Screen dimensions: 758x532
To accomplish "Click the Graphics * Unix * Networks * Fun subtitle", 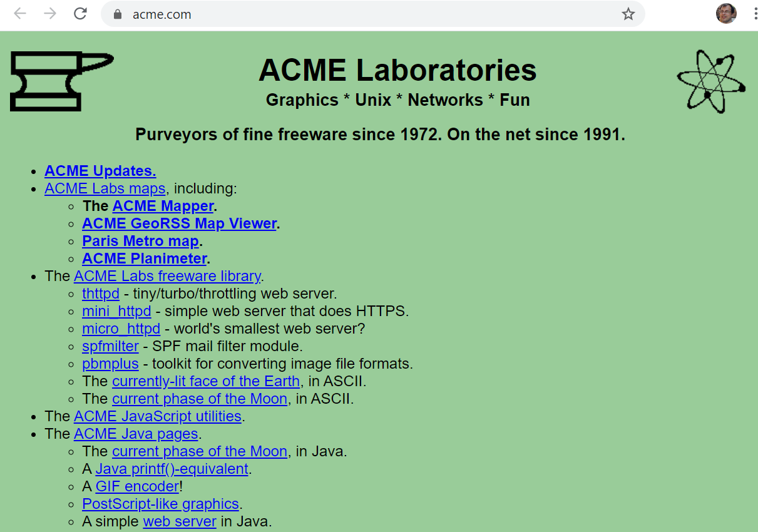I will click(x=398, y=100).
